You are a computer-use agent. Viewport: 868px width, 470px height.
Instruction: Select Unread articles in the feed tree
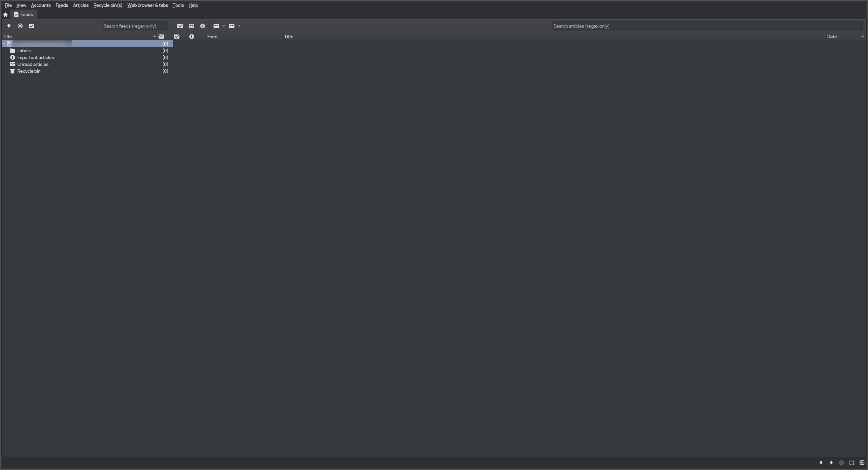pyautogui.click(x=32, y=64)
